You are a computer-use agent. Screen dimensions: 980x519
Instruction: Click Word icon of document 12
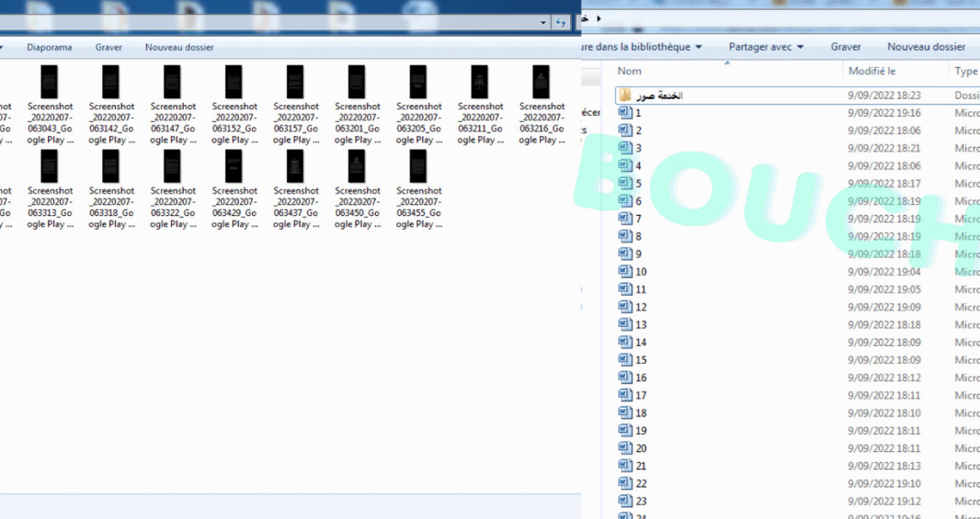click(625, 307)
